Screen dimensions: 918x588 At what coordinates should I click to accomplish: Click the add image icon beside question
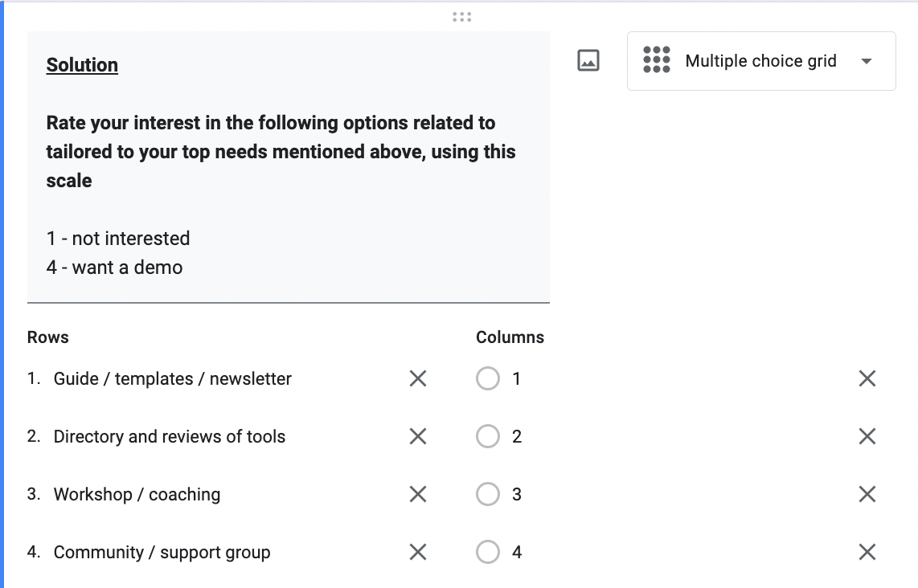pyautogui.click(x=588, y=61)
